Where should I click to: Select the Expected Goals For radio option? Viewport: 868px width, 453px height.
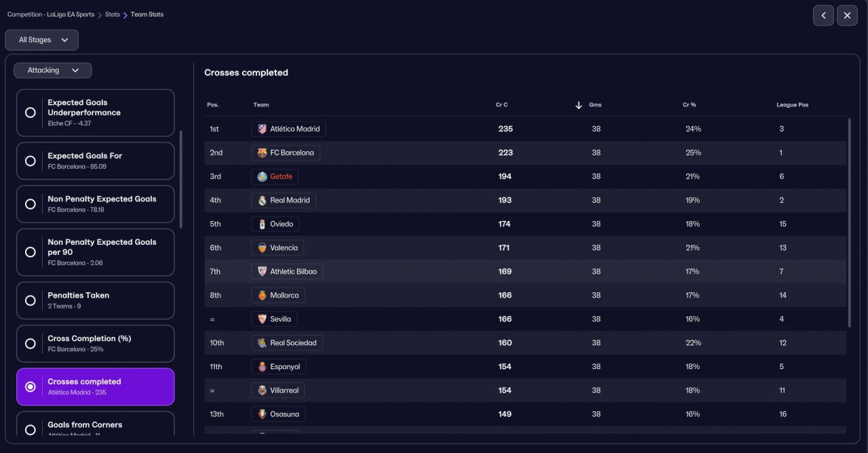[30, 161]
